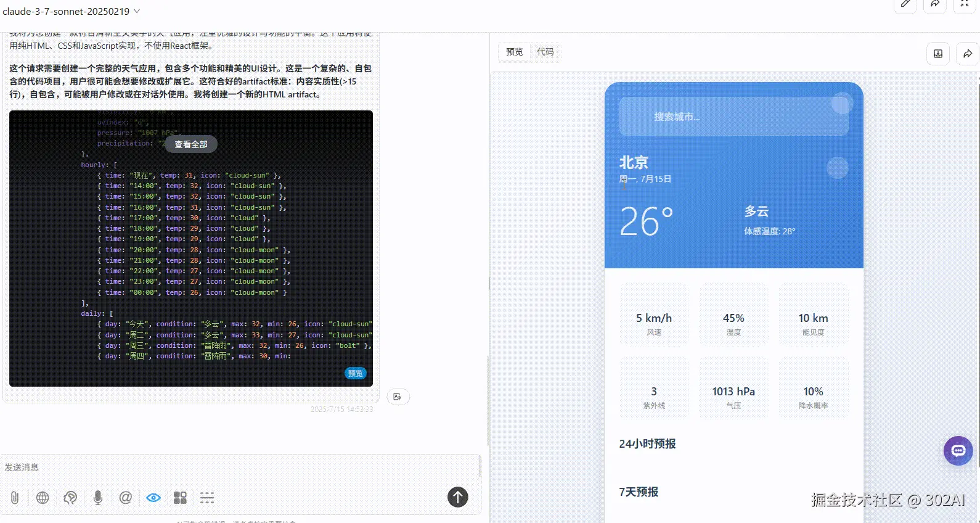
Task: Download the artifact via inbox icon
Action: [x=938, y=54]
